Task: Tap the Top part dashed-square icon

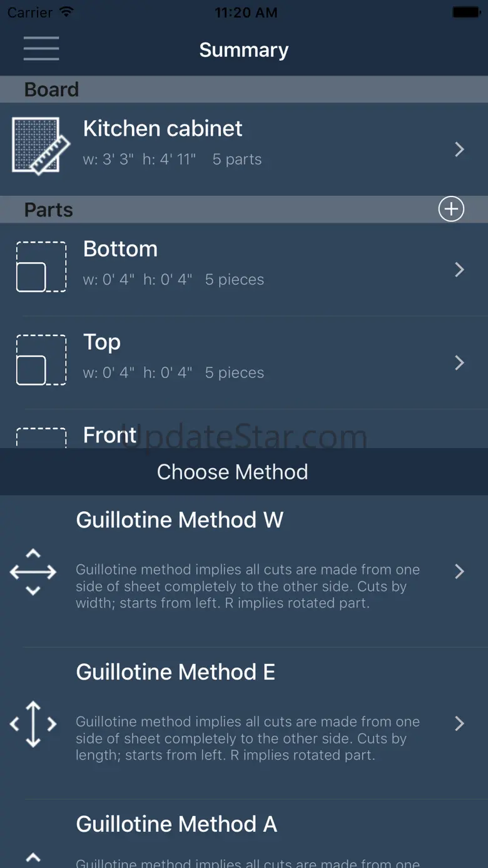Action: [x=41, y=360]
